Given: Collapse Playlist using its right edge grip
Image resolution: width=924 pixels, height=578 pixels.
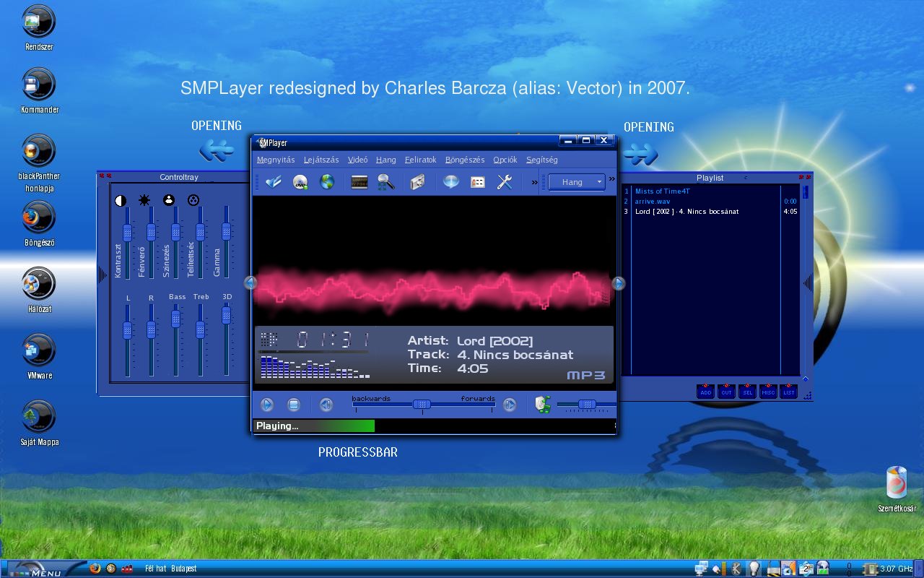Looking at the screenshot, I should [808, 282].
